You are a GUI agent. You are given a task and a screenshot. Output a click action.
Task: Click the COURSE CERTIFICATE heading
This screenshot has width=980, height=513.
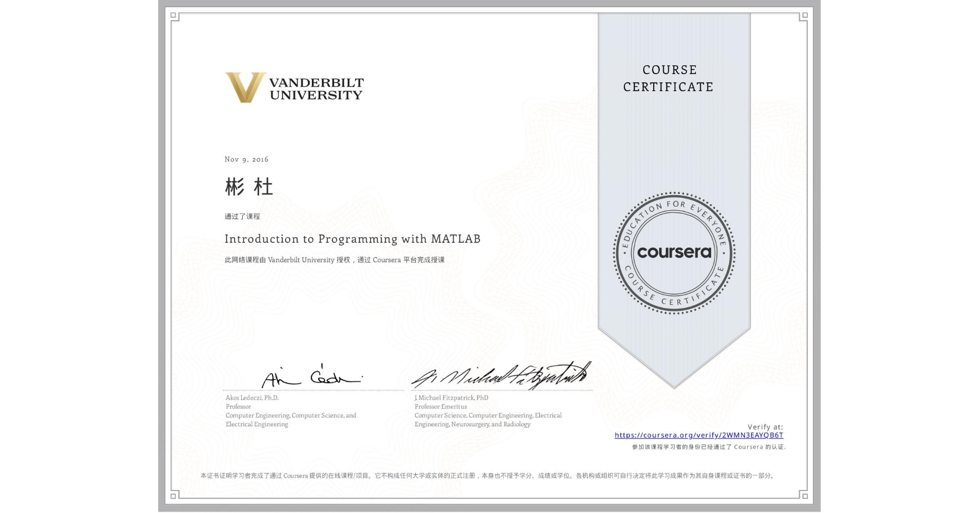coord(669,78)
